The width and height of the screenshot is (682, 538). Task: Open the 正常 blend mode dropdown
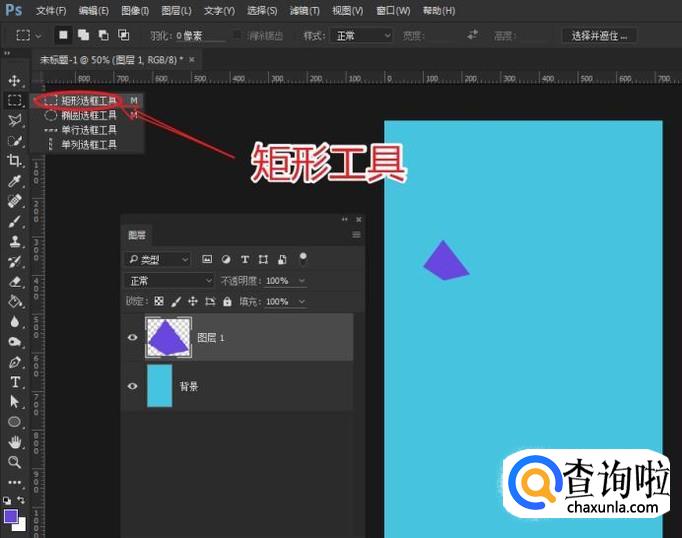coord(170,281)
